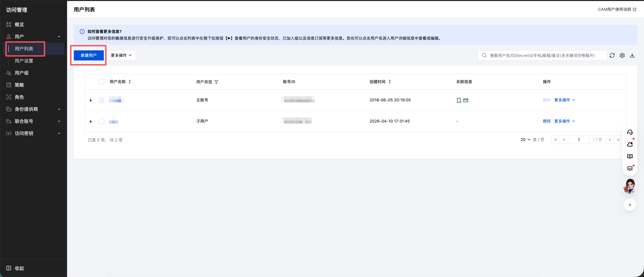Screen dimensions: 644x277
Task: Click the 角色 icon in sidebar
Action: (x=9, y=97)
